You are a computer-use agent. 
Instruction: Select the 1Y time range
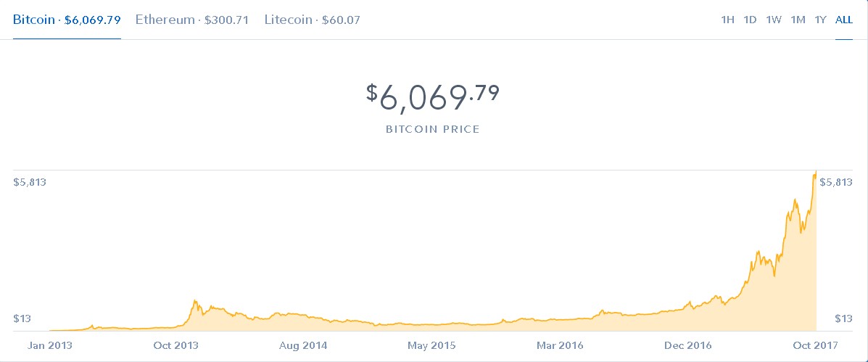point(820,20)
